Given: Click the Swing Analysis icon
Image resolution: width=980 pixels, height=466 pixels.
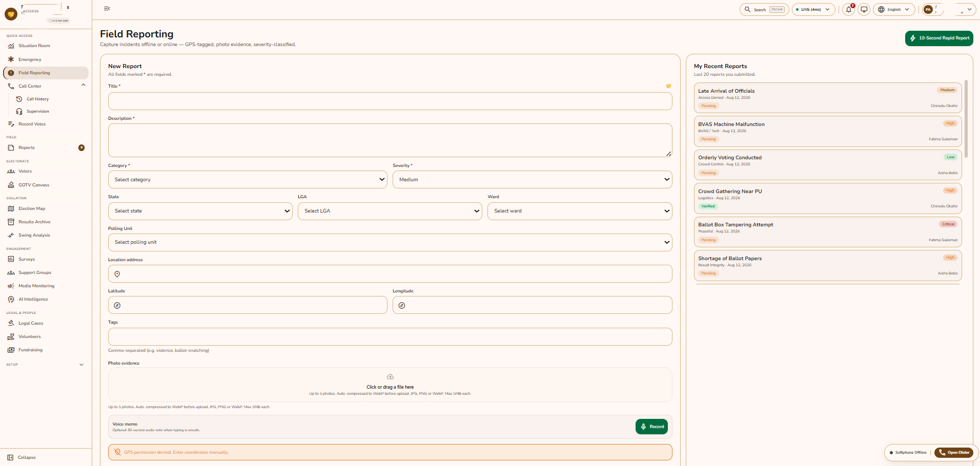Looking at the screenshot, I should click(11, 236).
